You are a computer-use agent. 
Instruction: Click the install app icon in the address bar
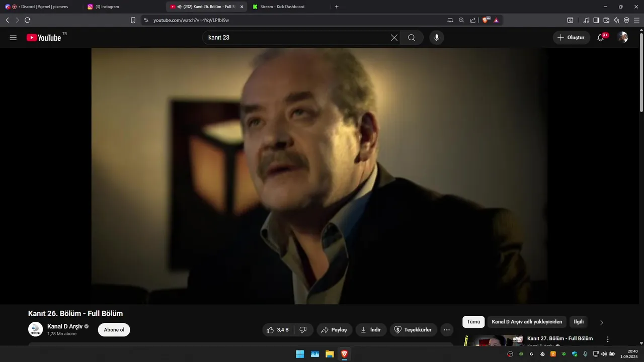click(450, 20)
